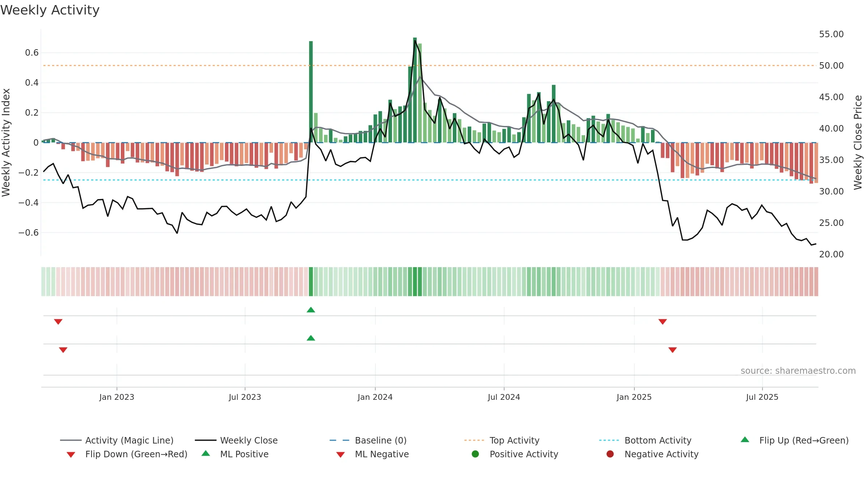Screen dimensions: 868x488
Task: Click the Positive Activity green dot
Action: coord(475,454)
